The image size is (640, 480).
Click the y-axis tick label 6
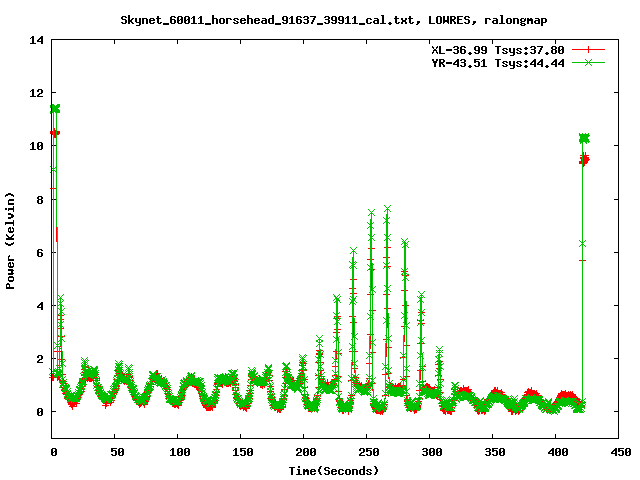point(40,253)
